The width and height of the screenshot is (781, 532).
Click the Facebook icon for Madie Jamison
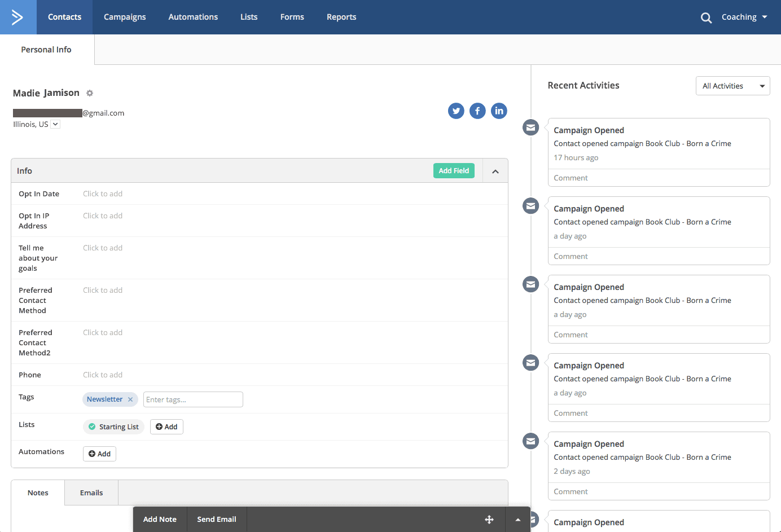click(x=477, y=111)
